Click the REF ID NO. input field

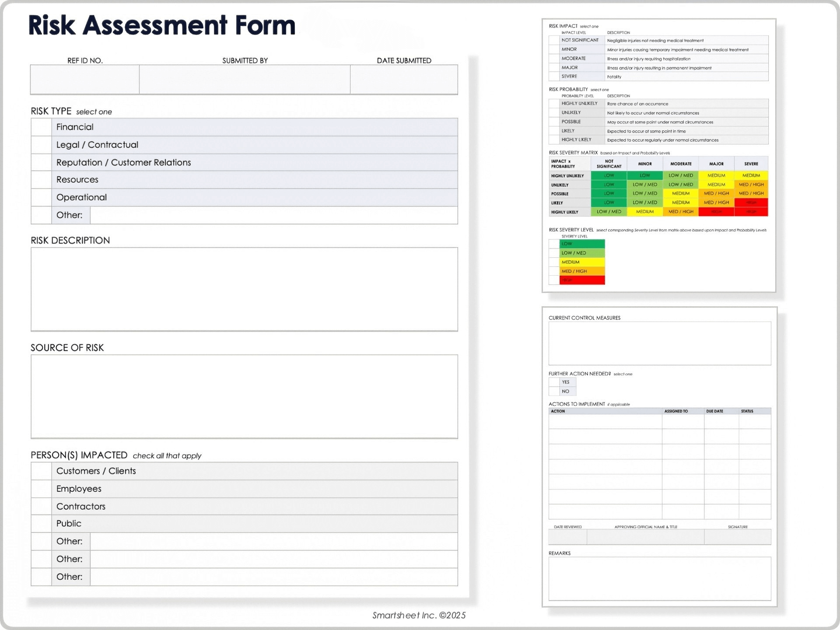click(84, 79)
